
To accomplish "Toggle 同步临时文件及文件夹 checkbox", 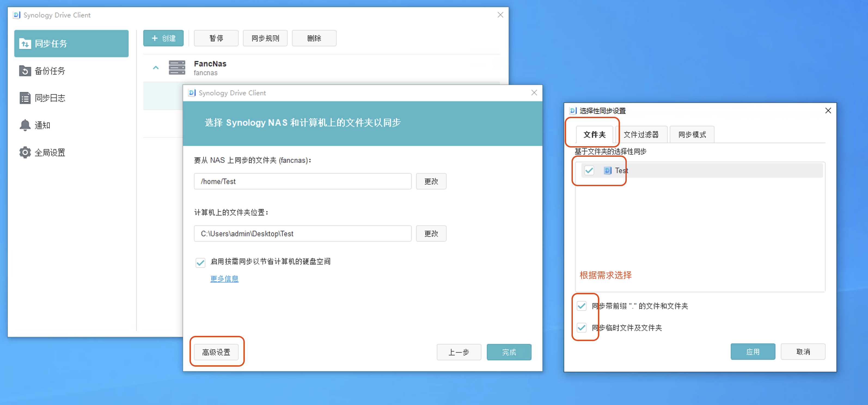I will [x=582, y=327].
